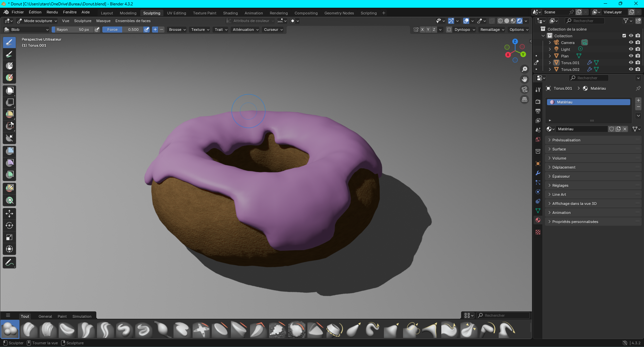Create a new material slot with plus button
Viewport: 644px width, 347px height.
(638, 100)
